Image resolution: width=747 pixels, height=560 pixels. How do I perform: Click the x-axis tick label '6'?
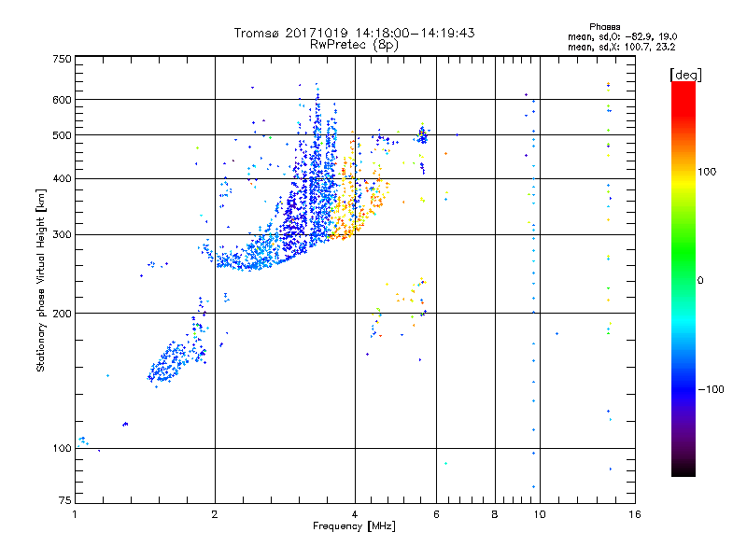436,514
